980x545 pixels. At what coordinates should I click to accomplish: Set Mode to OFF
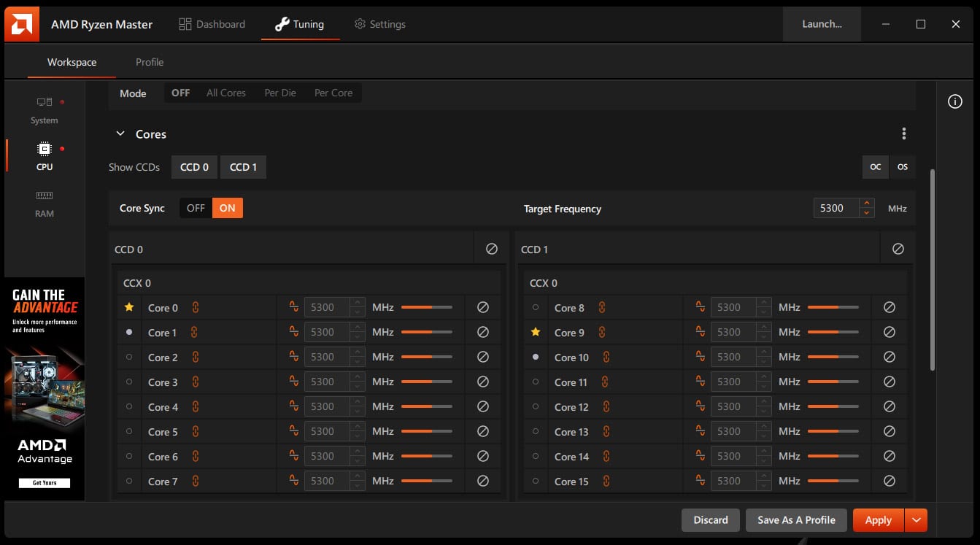coord(180,93)
